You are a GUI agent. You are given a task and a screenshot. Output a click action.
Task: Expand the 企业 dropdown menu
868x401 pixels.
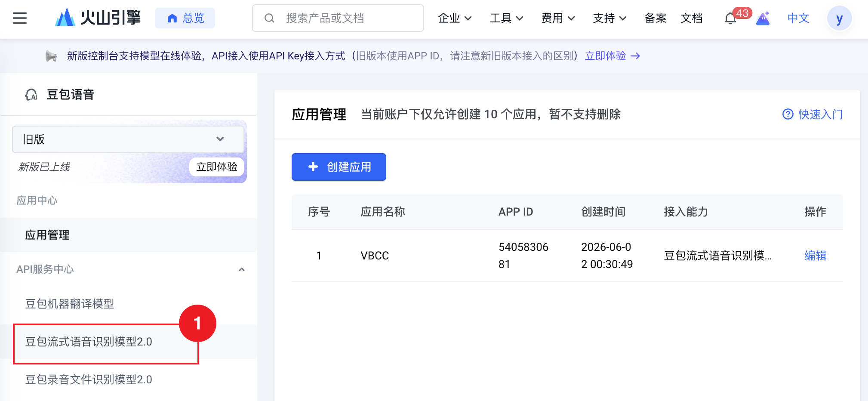coord(455,18)
